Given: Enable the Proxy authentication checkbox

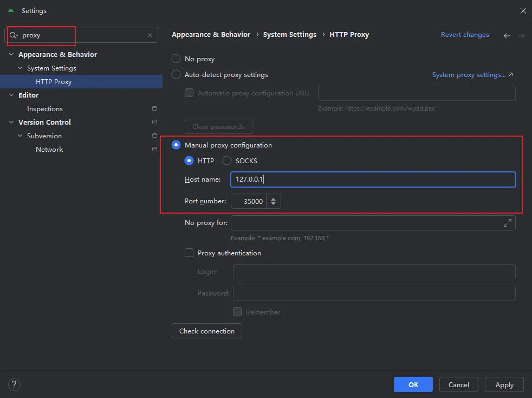Looking at the screenshot, I should point(189,253).
